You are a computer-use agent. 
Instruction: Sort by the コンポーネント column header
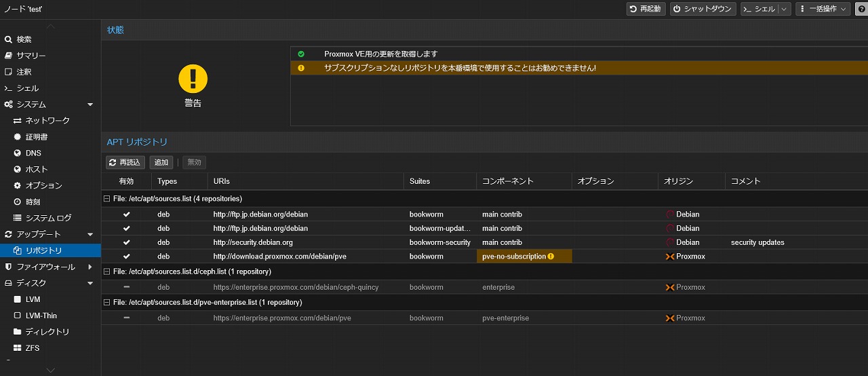tap(524, 181)
